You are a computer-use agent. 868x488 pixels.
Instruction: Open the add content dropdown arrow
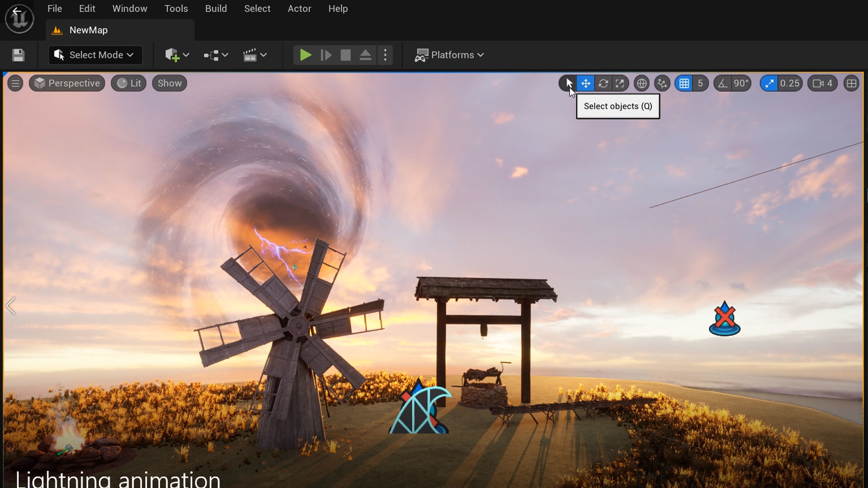(186, 55)
